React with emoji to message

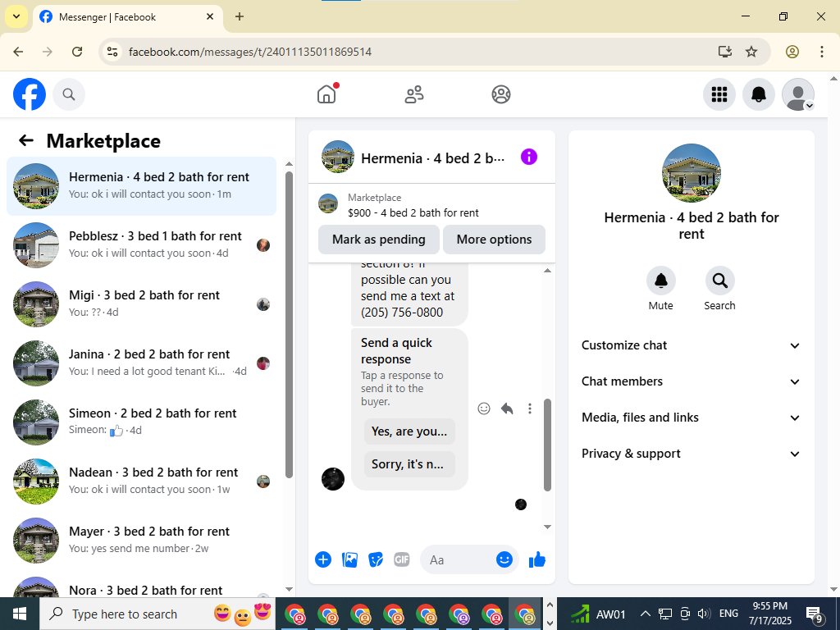point(484,409)
